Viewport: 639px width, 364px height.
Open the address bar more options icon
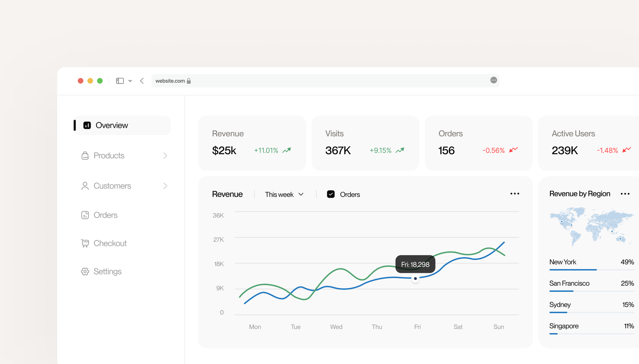(x=494, y=80)
